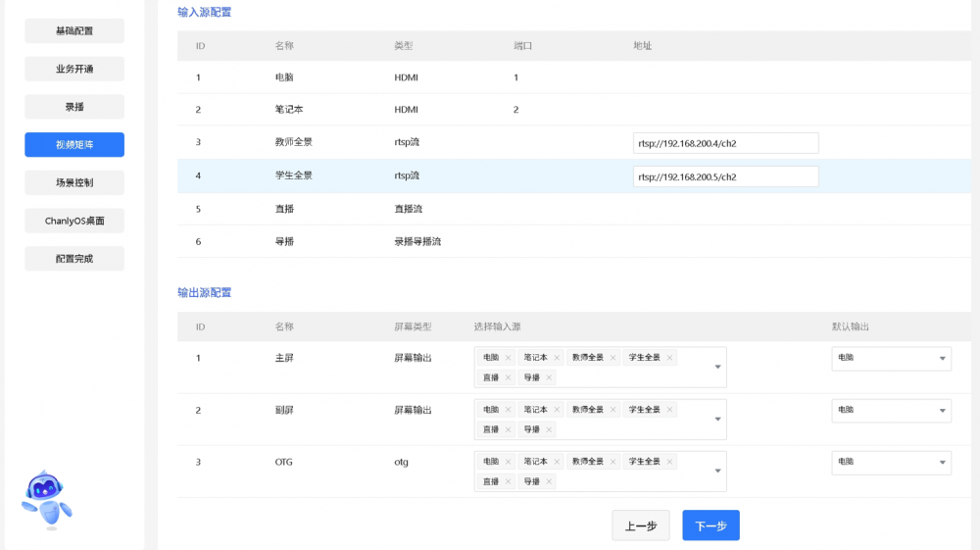Screen dimensions: 980x550
Task: Switch to 场景控制 in sidebar
Action: [74, 182]
